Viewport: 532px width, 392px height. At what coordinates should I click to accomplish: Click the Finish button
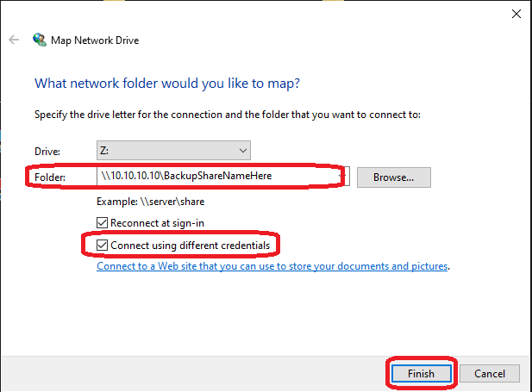click(x=421, y=373)
